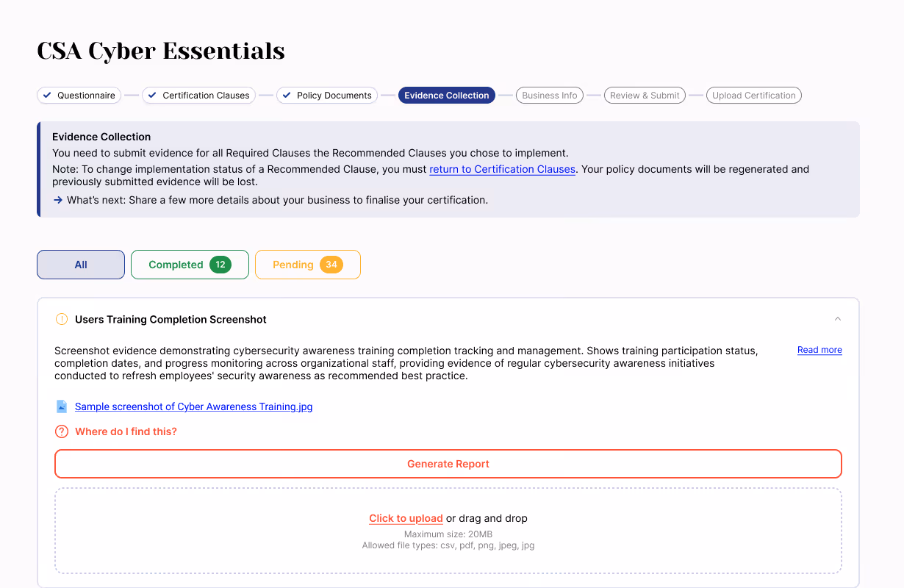Click the Questionnaire step checkmark icon
Image resolution: width=904 pixels, height=588 pixels.
(47, 96)
